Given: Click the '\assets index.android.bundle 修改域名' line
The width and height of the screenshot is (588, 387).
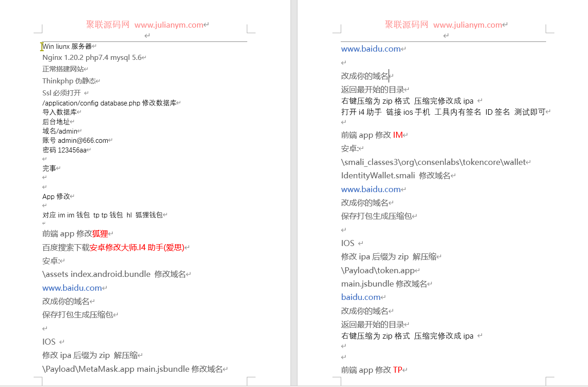Looking at the screenshot, I should click(114, 274).
